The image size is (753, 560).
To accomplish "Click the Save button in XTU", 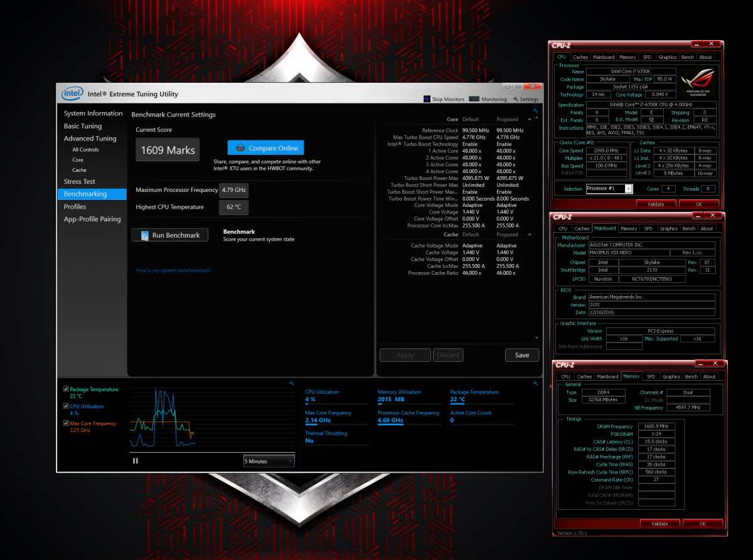I will click(522, 355).
